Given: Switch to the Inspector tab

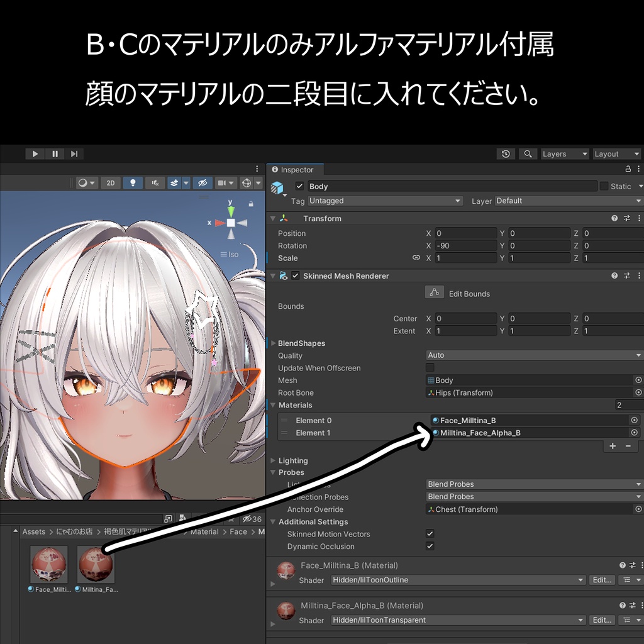Looking at the screenshot, I should (x=294, y=169).
